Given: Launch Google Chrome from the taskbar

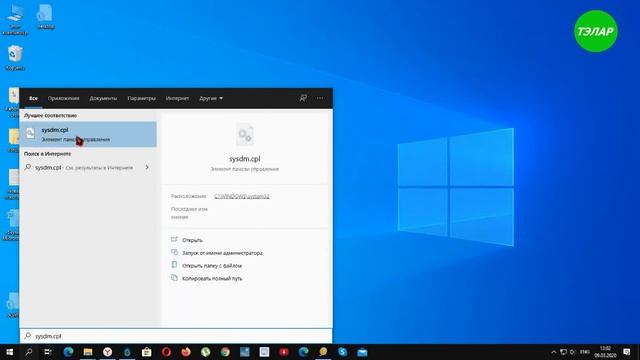Looking at the screenshot, I should coord(225,352).
